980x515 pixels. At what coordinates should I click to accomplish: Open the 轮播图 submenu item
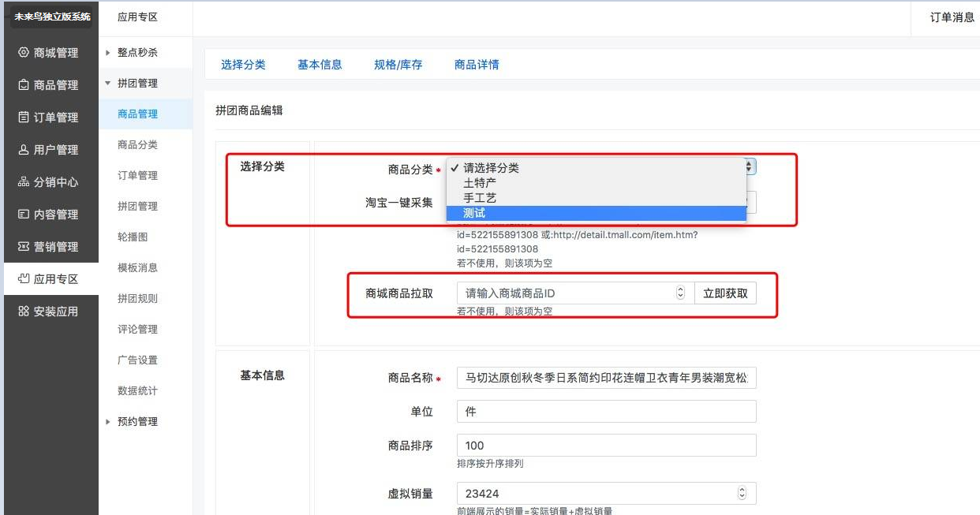pyautogui.click(x=133, y=237)
